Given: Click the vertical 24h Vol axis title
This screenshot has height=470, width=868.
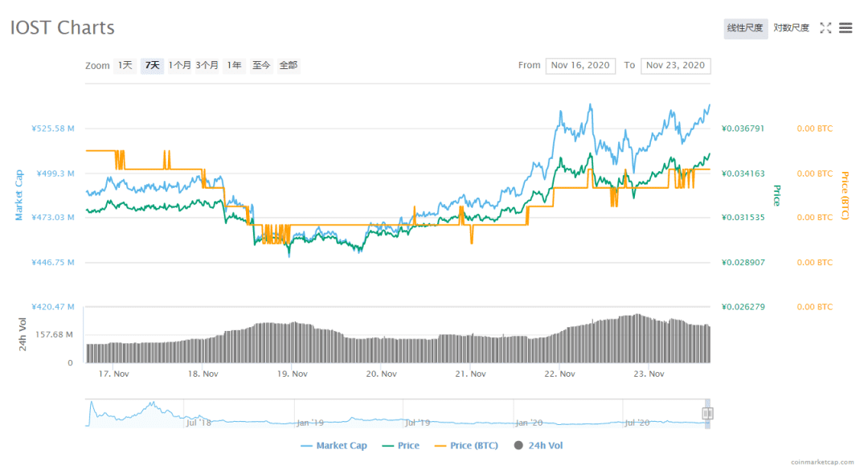Looking at the screenshot, I should [23, 334].
